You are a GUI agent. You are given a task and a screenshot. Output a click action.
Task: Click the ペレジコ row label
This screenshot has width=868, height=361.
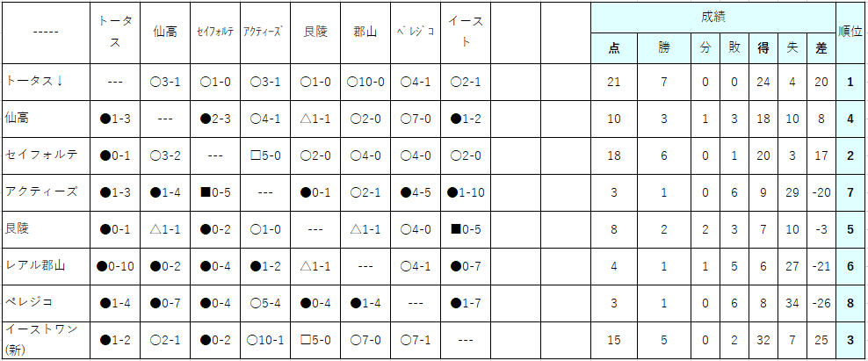[46, 303]
